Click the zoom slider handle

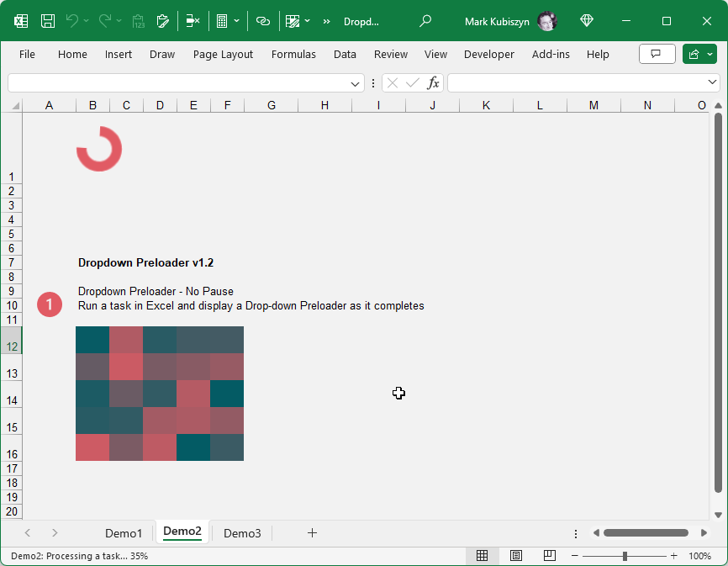click(625, 556)
